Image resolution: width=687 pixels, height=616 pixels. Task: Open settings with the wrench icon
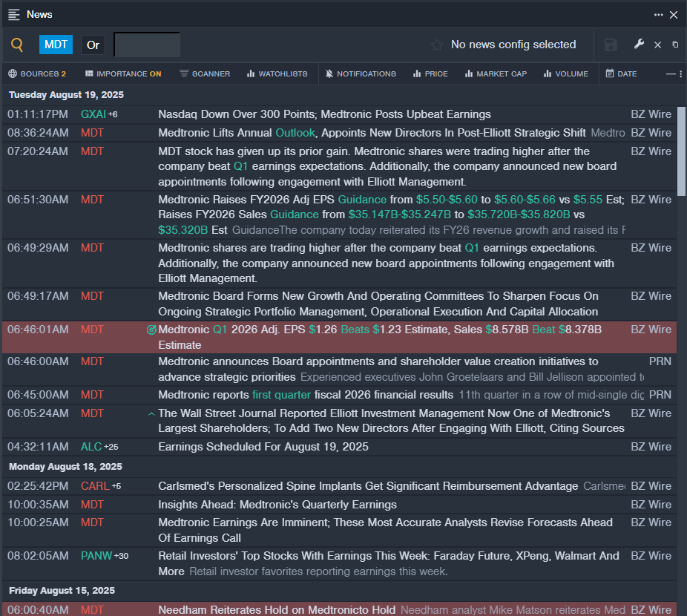(640, 44)
